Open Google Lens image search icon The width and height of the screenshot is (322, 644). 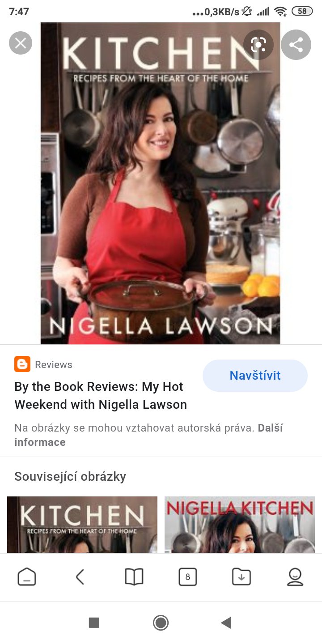click(x=258, y=44)
